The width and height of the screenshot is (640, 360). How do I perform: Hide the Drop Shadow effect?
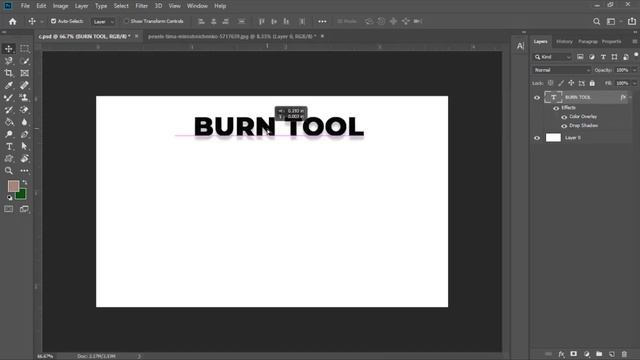click(564, 126)
